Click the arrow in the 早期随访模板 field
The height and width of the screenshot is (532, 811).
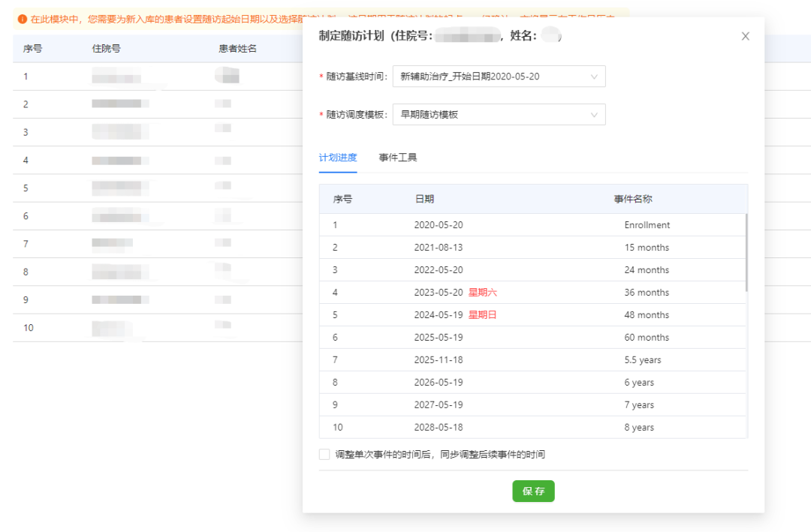pyautogui.click(x=594, y=115)
